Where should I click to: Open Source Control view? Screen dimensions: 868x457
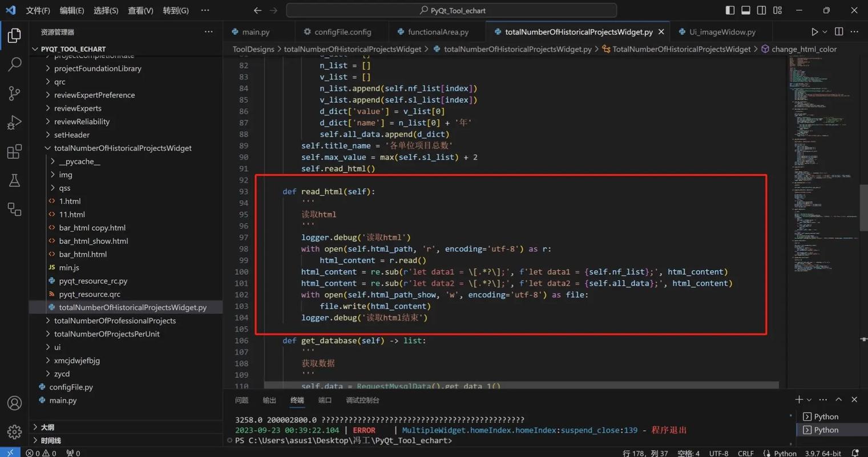pos(14,93)
